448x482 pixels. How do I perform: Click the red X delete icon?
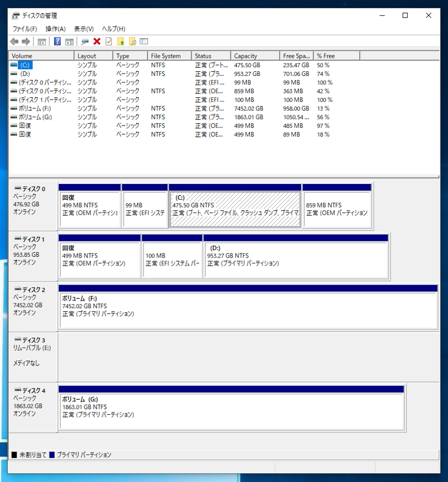point(97,42)
